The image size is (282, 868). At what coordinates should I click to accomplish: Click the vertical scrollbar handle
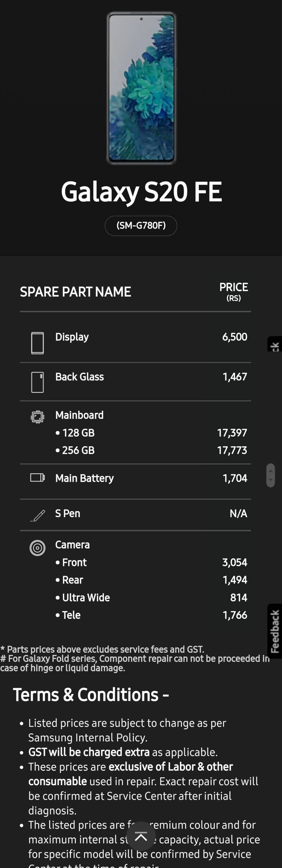270,475
